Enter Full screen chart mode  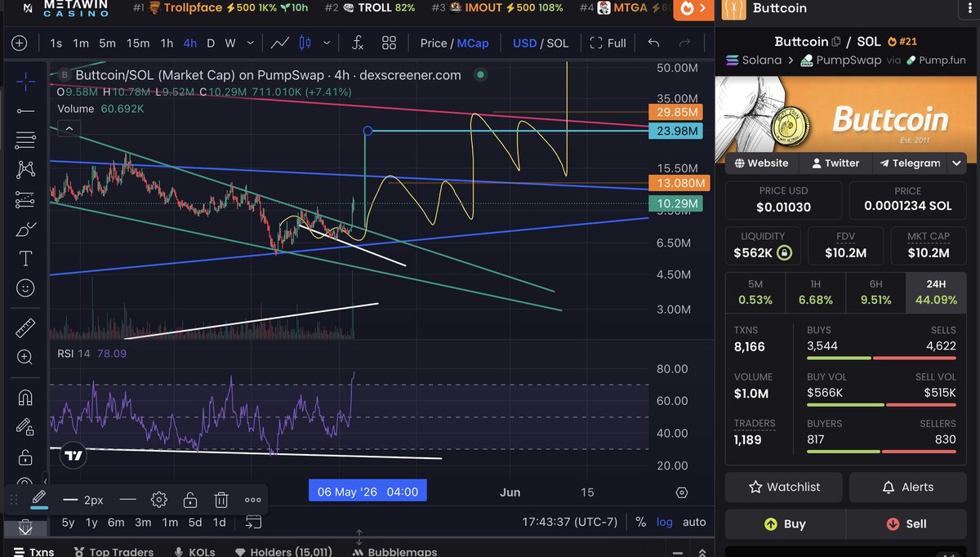(608, 43)
